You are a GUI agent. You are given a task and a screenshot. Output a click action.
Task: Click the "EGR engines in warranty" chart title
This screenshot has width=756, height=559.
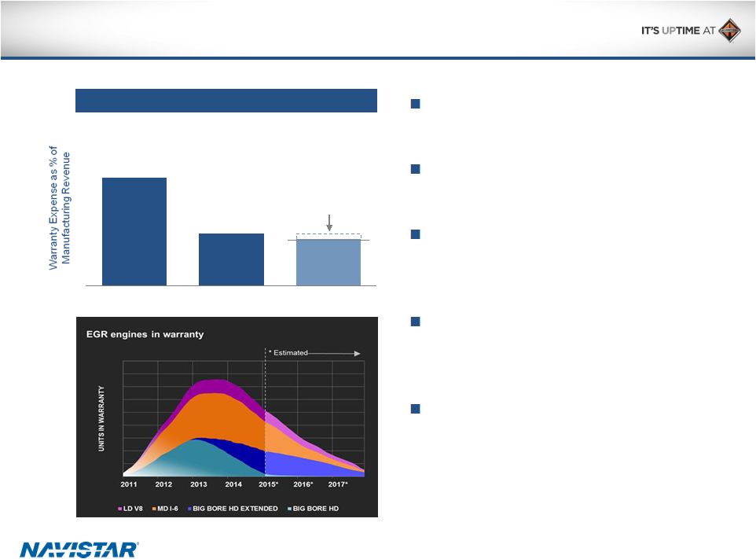point(145,334)
